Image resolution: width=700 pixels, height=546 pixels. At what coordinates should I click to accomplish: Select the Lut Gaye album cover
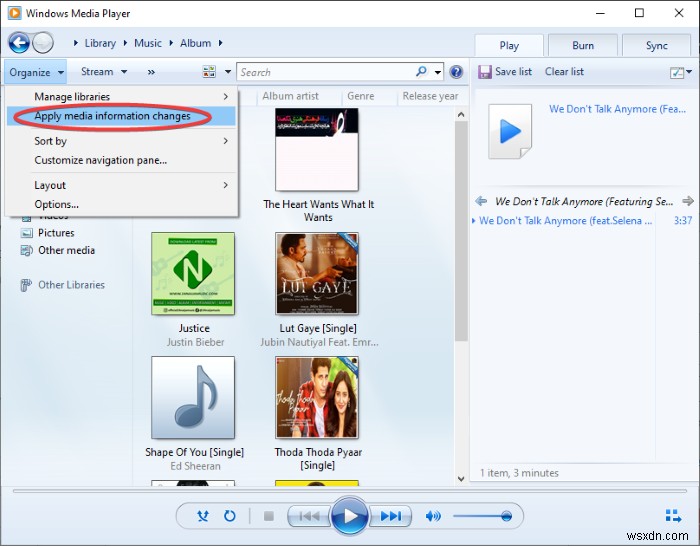[x=317, y=273]
